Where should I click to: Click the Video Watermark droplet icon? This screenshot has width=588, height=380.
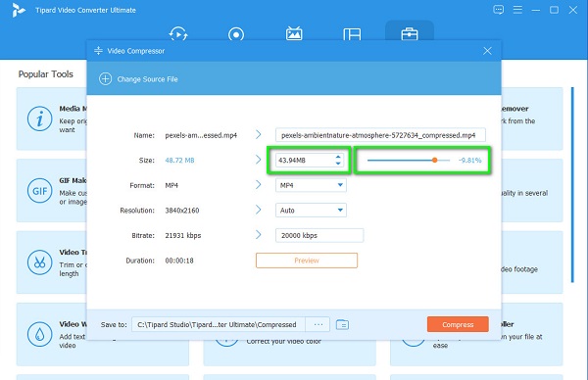(x=39, y=334)
